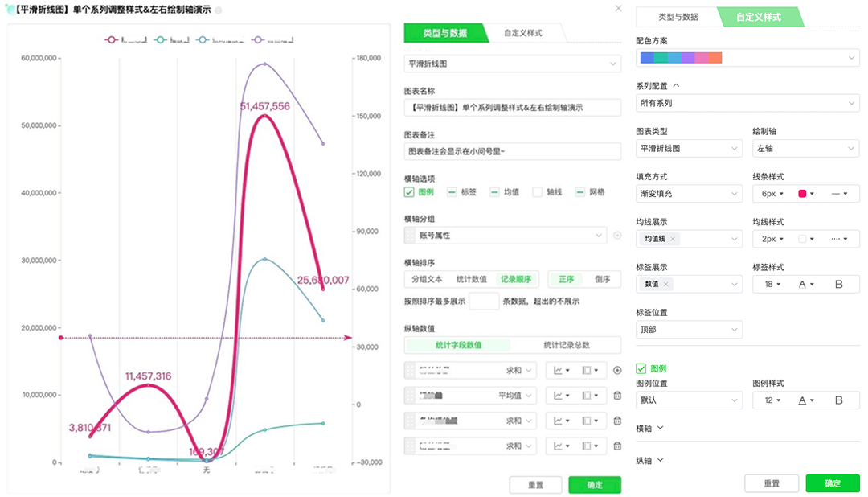Open the pink line color swatch under 线条样式
868x497 pixels.
pos(805,193)
